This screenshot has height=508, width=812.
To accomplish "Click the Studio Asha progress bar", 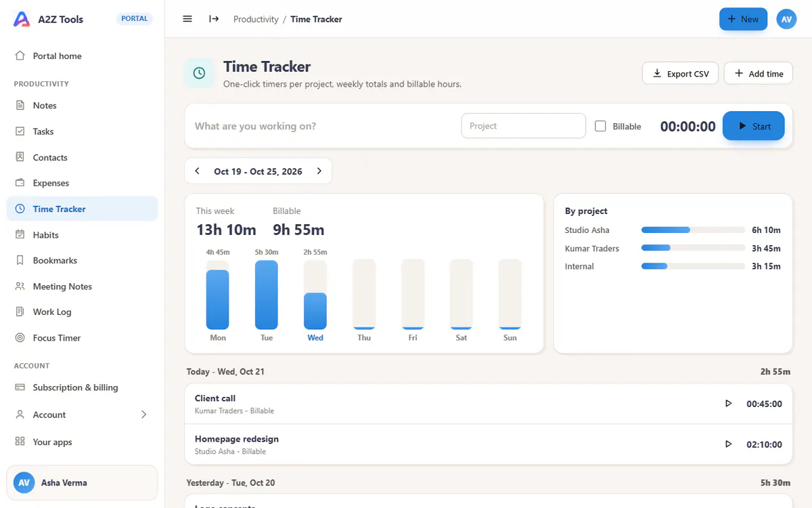I will coord(693,230).
